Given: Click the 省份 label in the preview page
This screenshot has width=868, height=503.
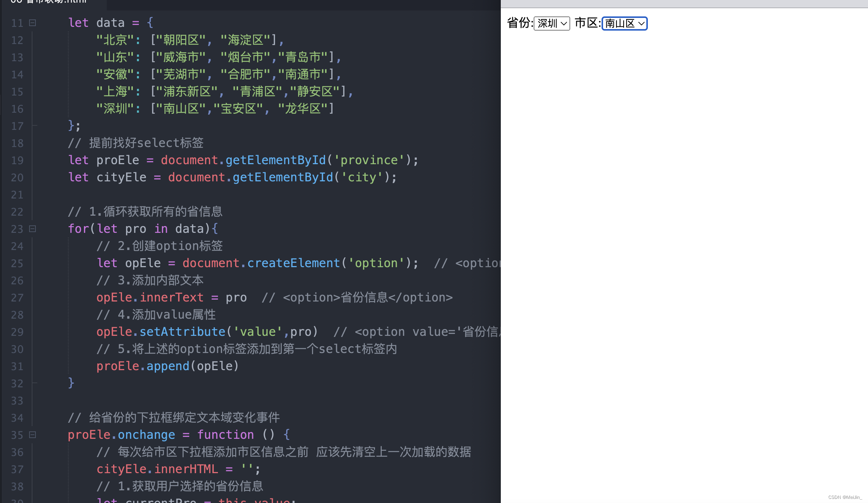Looking at the screenshot, I should click(x=520, y=23).
